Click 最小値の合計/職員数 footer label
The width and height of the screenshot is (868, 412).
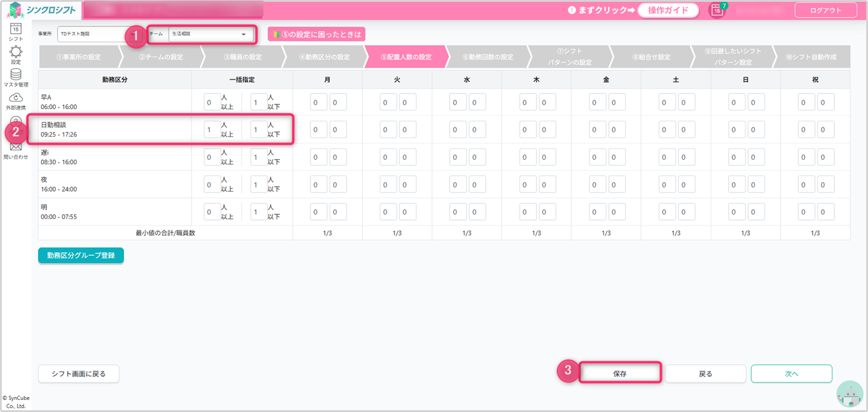(165, 233)
